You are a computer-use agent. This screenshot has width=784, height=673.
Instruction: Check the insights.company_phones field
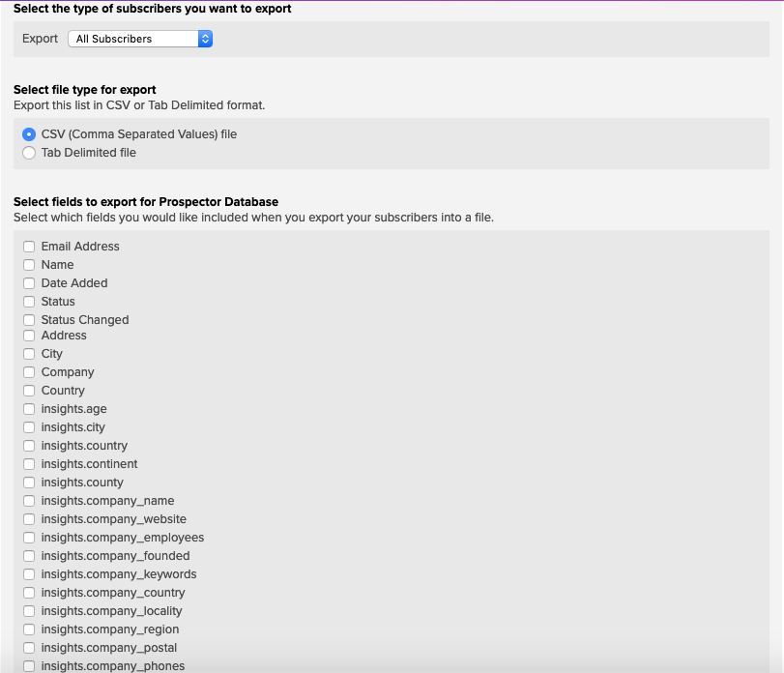[29, 666]
